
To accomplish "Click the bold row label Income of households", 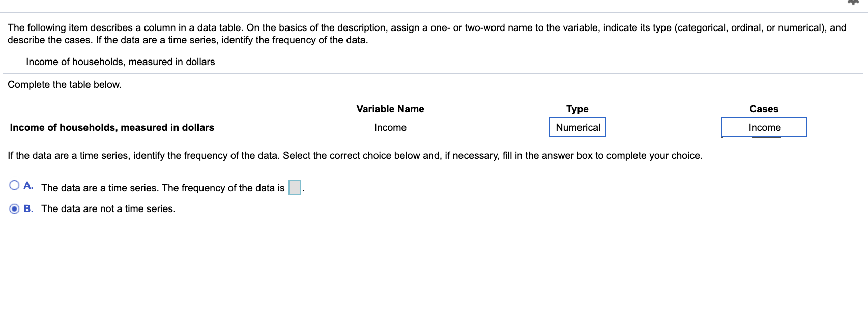I will pos(111,127).
